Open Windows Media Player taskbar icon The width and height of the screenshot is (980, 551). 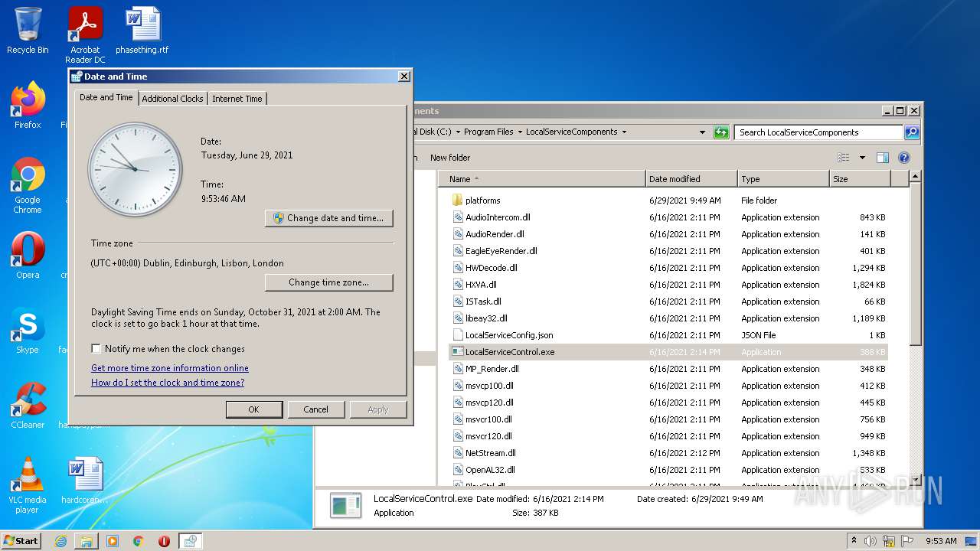[113, 541]
